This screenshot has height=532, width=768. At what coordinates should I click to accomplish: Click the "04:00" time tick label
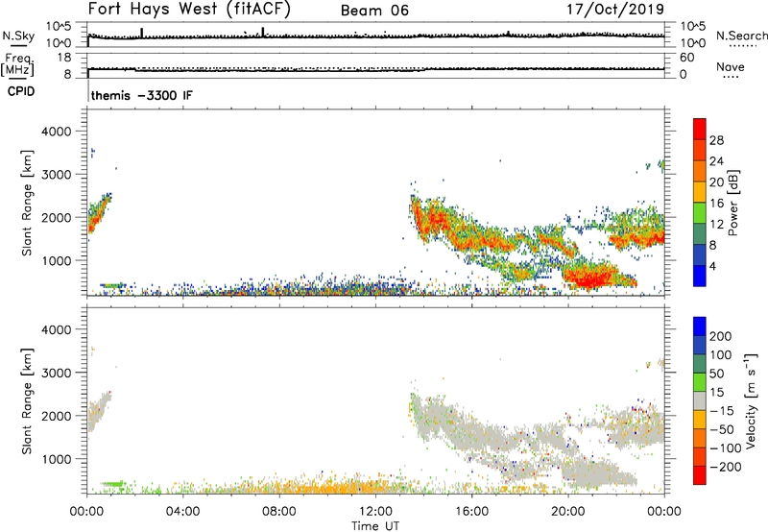click(182, 512)
